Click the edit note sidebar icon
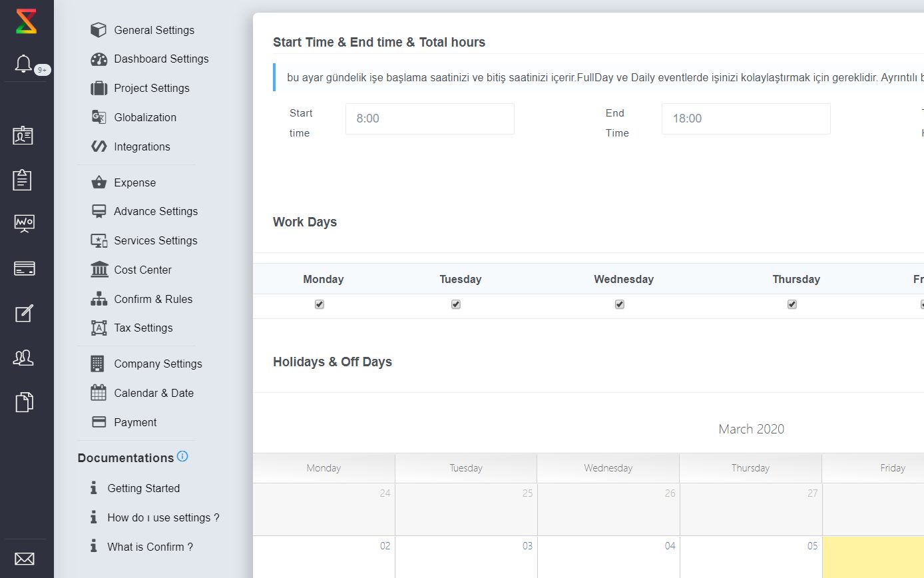924x578 pixels. coord(24,313)
